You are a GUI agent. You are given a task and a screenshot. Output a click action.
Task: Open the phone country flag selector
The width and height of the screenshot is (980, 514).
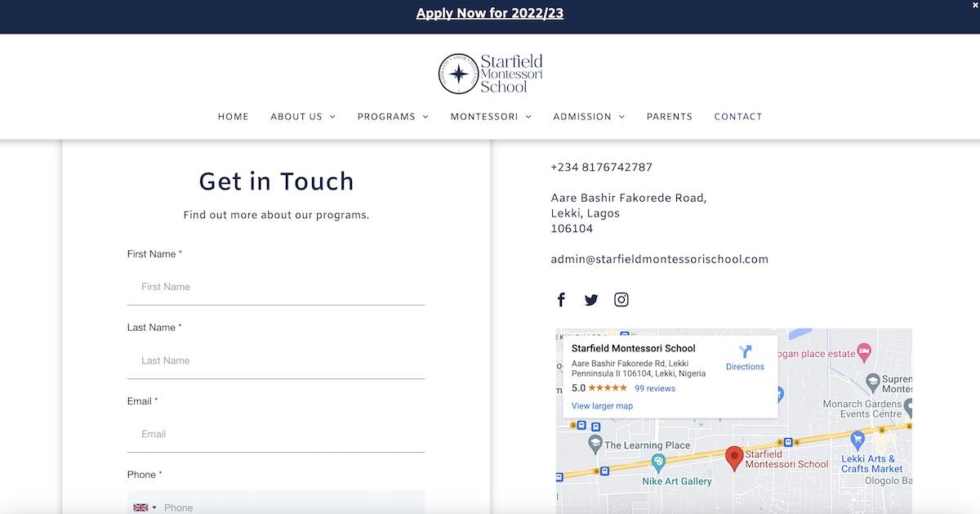click(145, 507)
